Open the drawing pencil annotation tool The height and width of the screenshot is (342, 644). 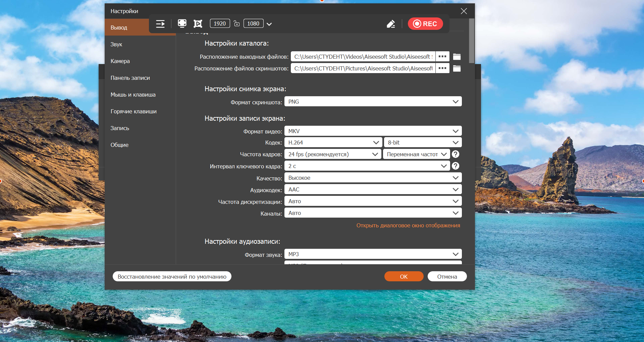point(391,24)
